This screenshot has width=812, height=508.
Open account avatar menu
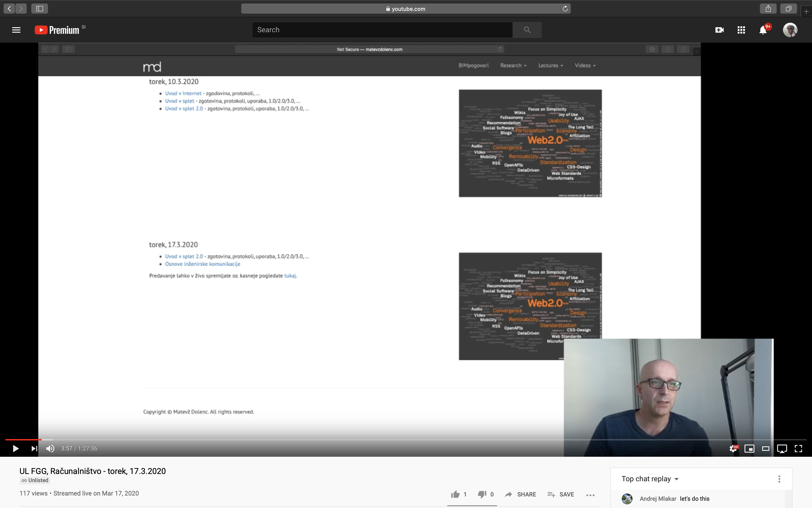pos(790,30)
